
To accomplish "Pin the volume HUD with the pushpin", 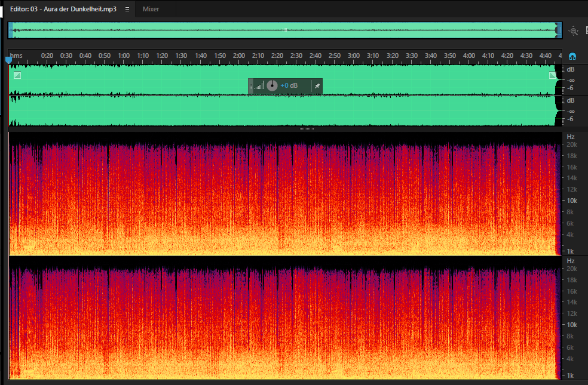I will click(x=317, y=86).
